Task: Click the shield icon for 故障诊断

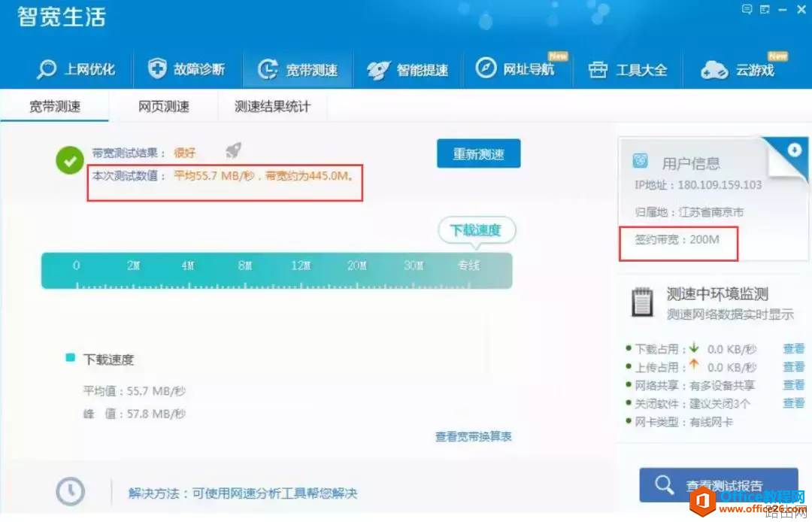Action: tap(157, 68)
